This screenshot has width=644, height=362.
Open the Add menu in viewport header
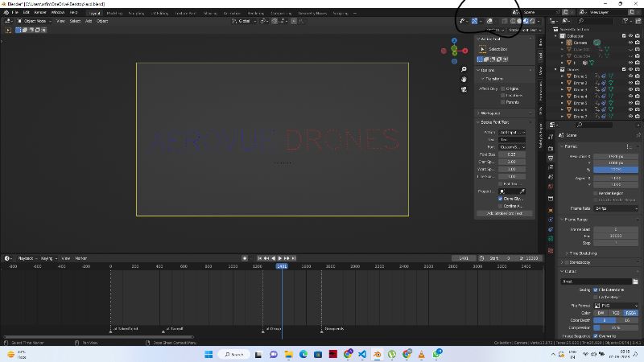coord(89,21)
